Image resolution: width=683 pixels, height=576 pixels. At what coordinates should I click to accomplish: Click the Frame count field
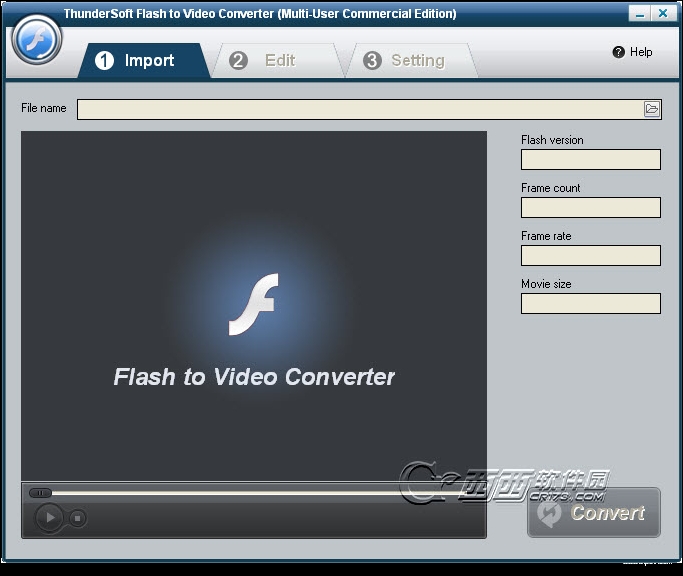591,207
